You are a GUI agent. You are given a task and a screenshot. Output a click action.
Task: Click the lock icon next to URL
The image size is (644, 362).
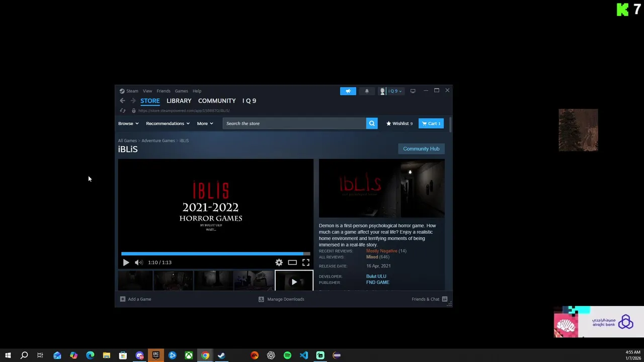coord(133,111)
